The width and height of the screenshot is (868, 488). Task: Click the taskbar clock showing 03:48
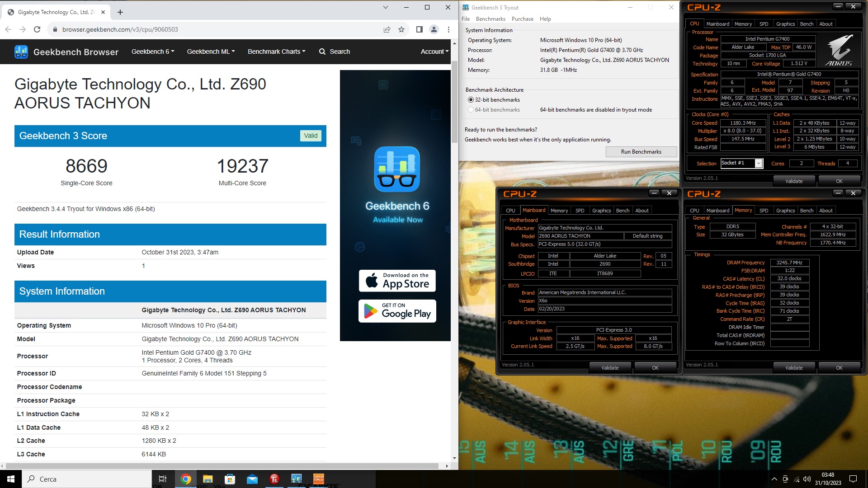coord(828,479)
